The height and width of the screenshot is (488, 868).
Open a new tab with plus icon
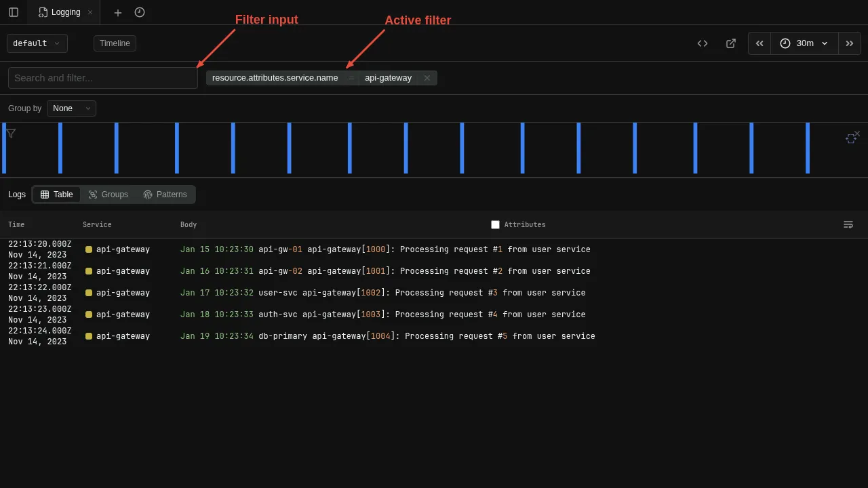[118, 12]
